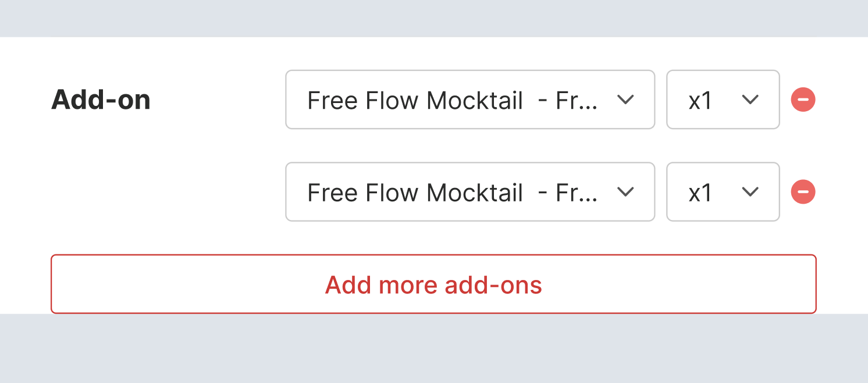Open the first Free Flow Mocktail dropdown
Screen dimensions: 868x383
[469, 100]
